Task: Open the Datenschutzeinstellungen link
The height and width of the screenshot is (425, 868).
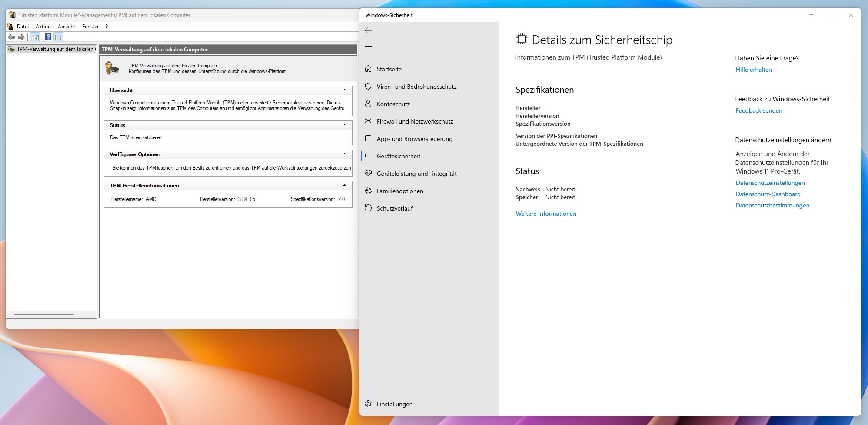Action: (x=770, y=183)
